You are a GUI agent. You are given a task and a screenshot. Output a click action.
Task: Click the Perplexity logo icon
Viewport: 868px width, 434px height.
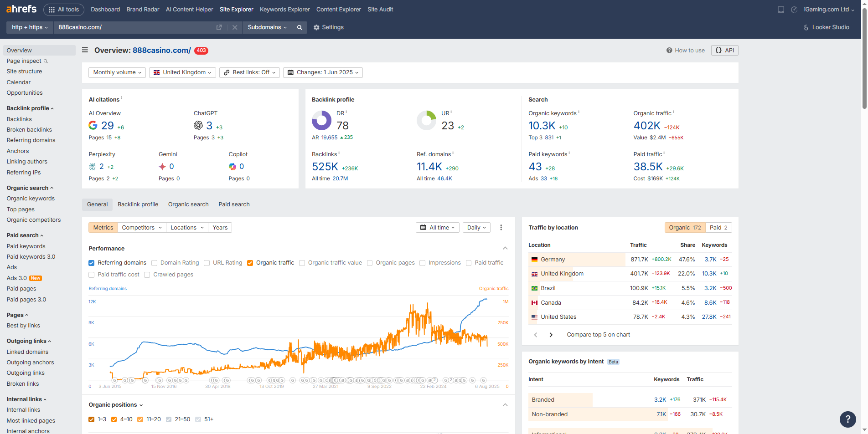[92, 167]
